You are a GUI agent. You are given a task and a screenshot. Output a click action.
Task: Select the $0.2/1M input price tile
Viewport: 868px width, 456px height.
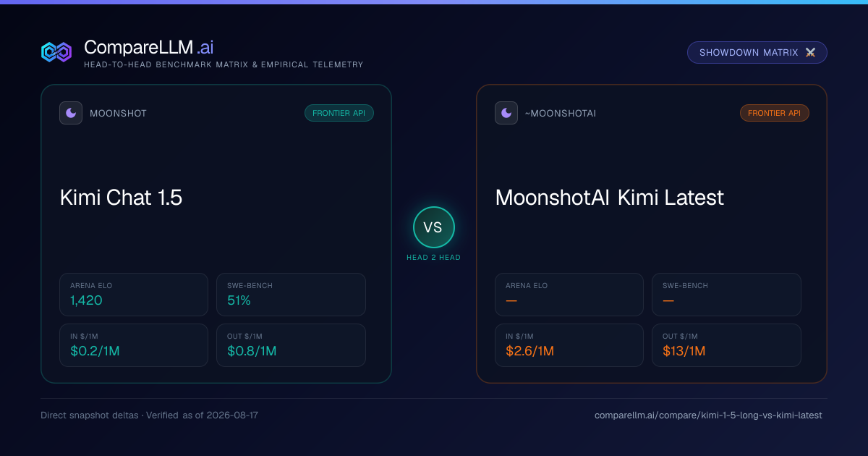click(x=134, y=345)
